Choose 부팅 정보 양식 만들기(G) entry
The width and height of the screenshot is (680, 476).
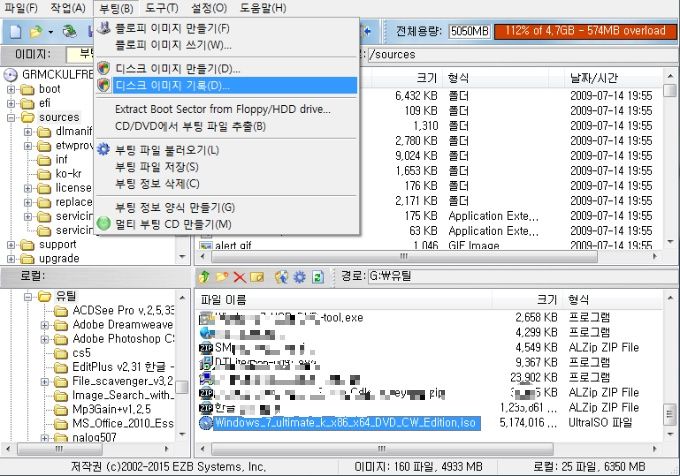[x=227, y=208]
